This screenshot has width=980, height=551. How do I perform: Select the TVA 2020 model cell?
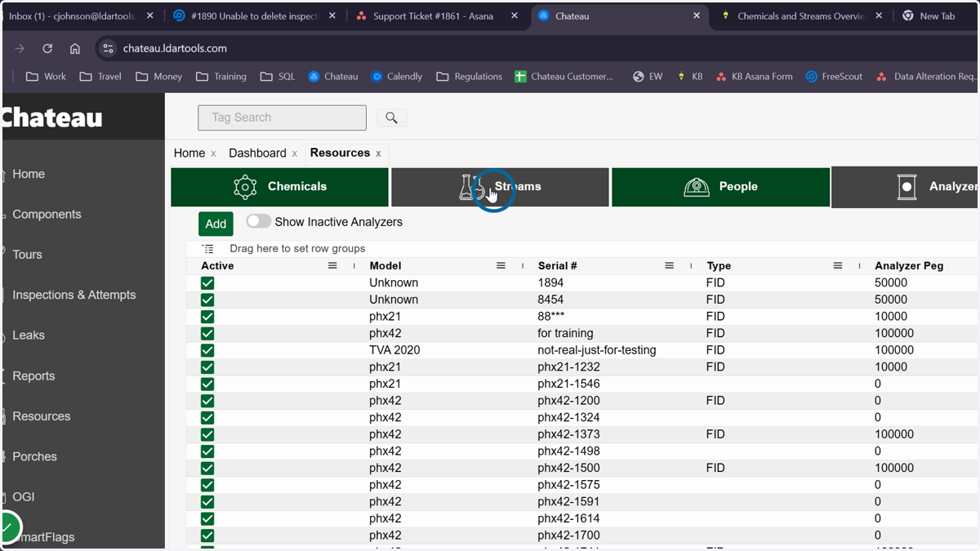[x=394, y=350]
